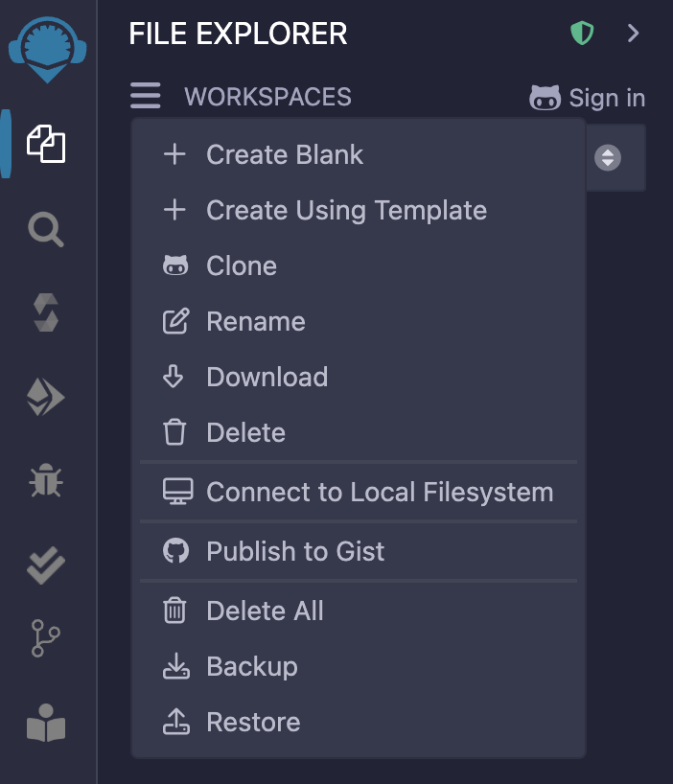Select Create Blank workspace option

(285, 155)
